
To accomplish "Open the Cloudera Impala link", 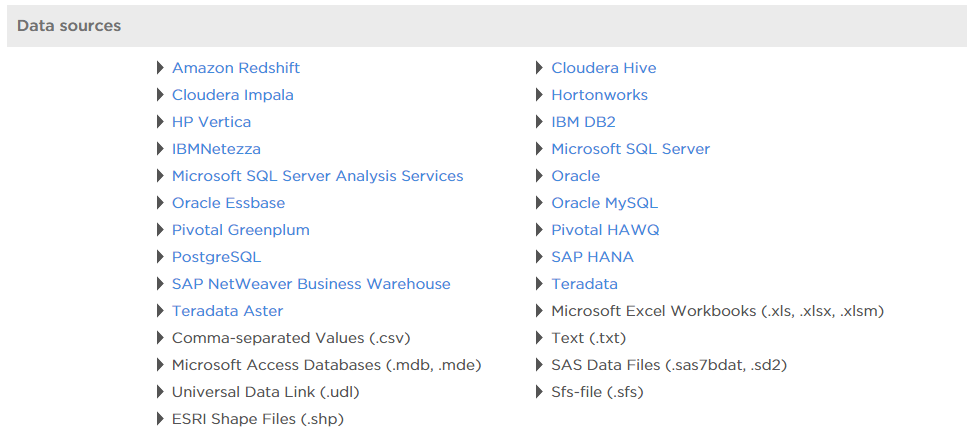I will (x=232, y=95).
